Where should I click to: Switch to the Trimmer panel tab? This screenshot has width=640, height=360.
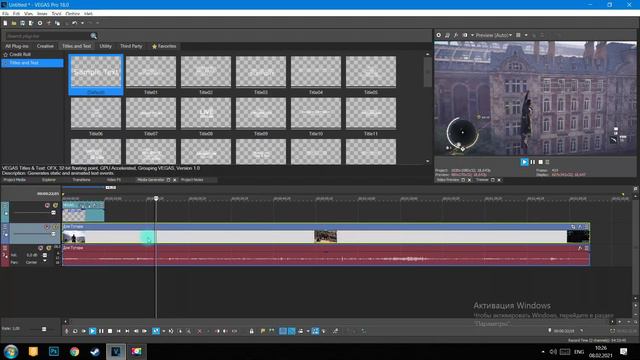click(x=482, y=180)
